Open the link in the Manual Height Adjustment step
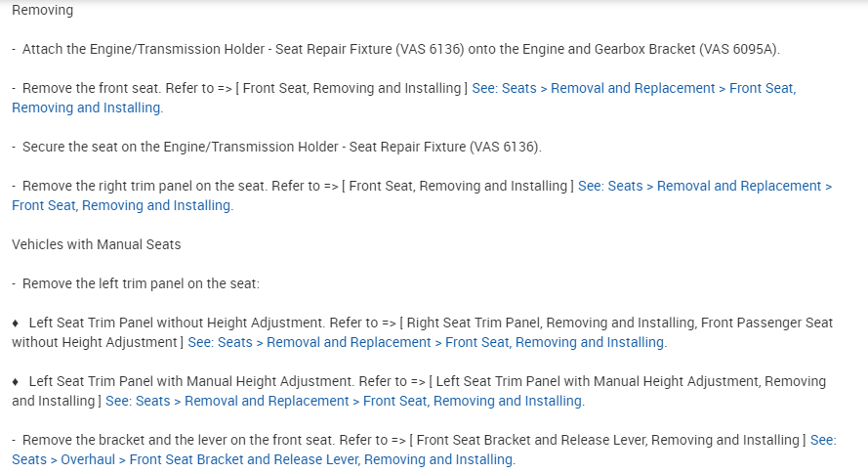 tap(344, 401)
